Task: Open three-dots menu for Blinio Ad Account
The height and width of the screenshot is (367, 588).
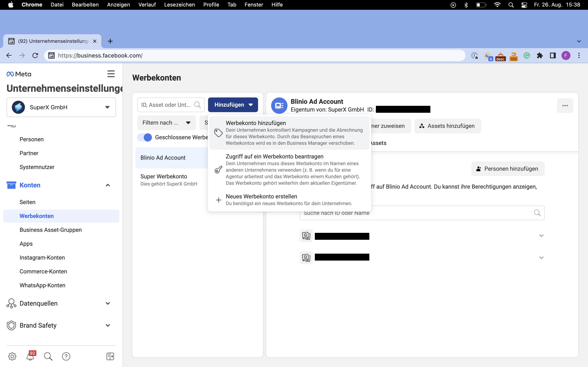Action: point(565,106)
